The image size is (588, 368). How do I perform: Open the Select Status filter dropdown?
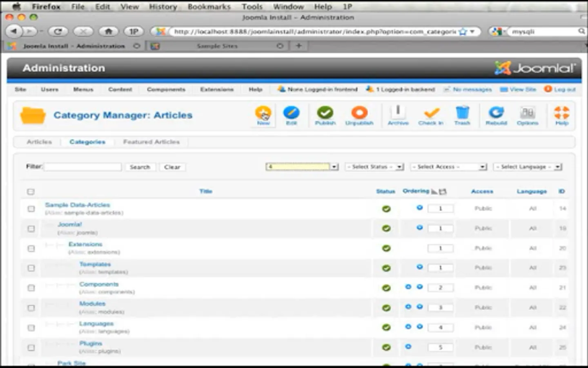click(374, 167)
